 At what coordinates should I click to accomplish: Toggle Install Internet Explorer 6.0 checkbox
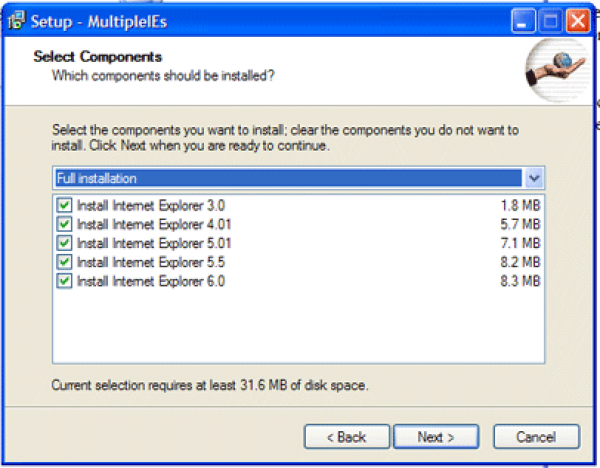tap(65, 281)
